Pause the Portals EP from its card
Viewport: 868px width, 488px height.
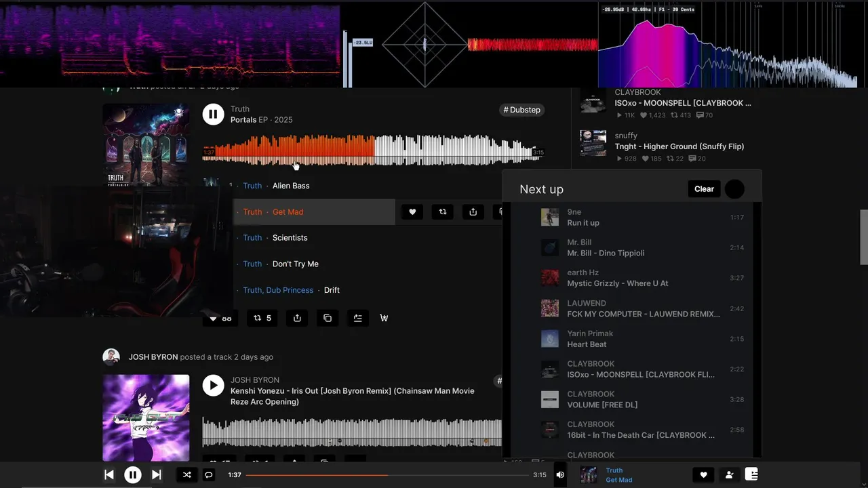[x=213, y=114]
